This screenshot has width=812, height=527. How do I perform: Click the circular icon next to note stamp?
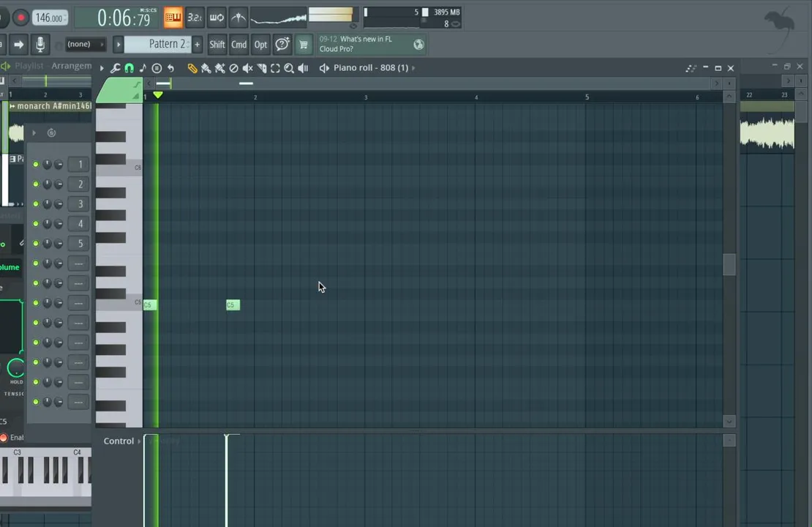click(x=157, y=68)
